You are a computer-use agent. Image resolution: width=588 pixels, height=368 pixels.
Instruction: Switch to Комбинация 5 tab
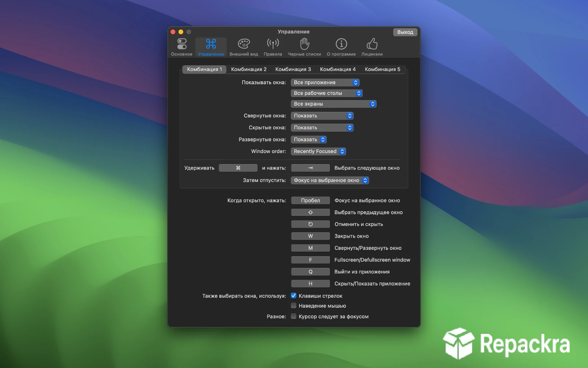click(x=382, y=69)
